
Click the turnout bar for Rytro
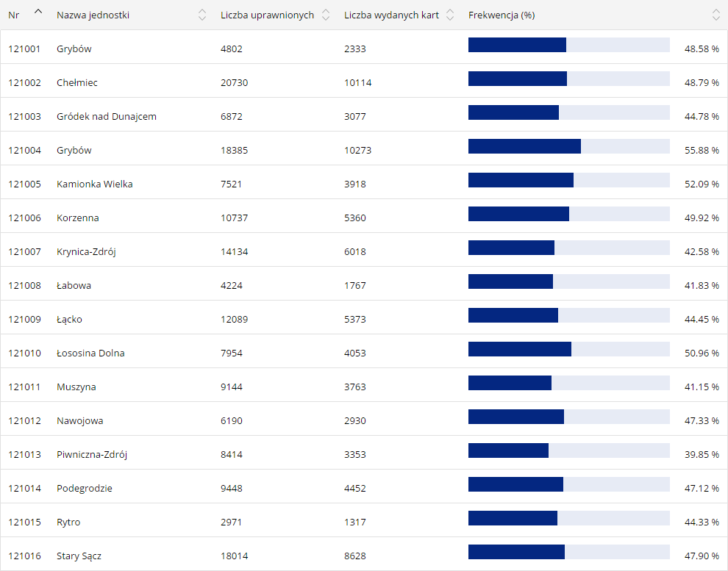click(x=568, y=518)
